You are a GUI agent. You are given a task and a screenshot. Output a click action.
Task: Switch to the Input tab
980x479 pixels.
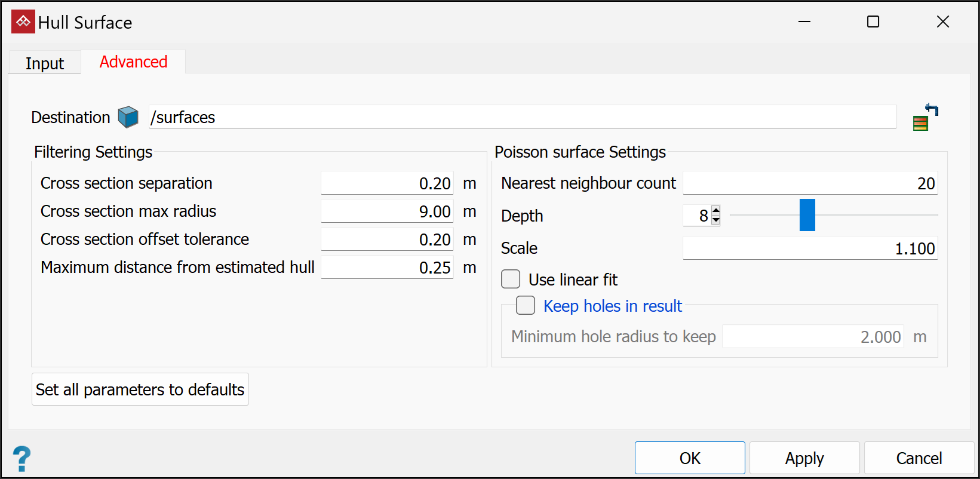45,63
